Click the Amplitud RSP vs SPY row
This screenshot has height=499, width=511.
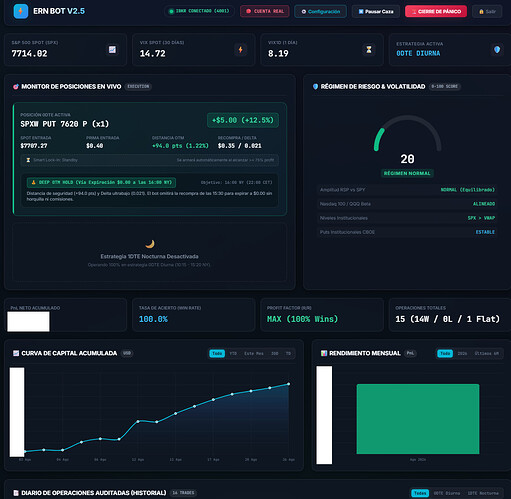[x=407, y=190]
